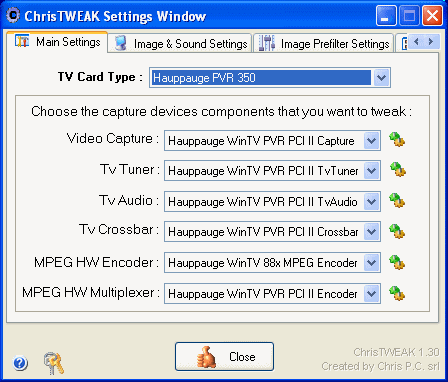
Task: Expand the Tv Tuner dropdown
Action: (371, 171)
